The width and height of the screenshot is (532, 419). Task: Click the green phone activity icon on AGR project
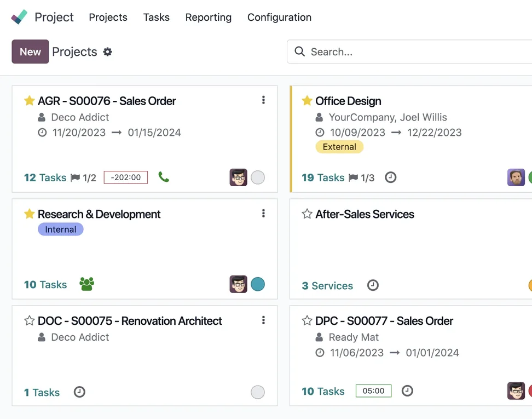pyautogui.click(x=164, y=177)
